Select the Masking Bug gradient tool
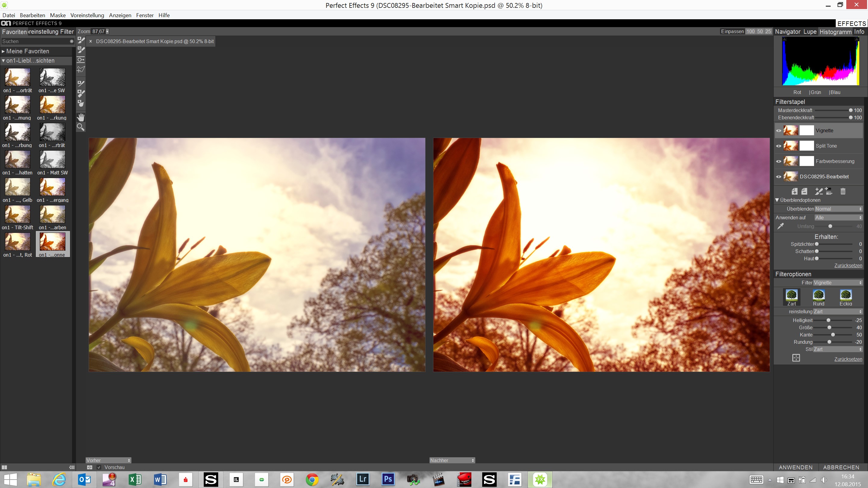 [81, 60]
